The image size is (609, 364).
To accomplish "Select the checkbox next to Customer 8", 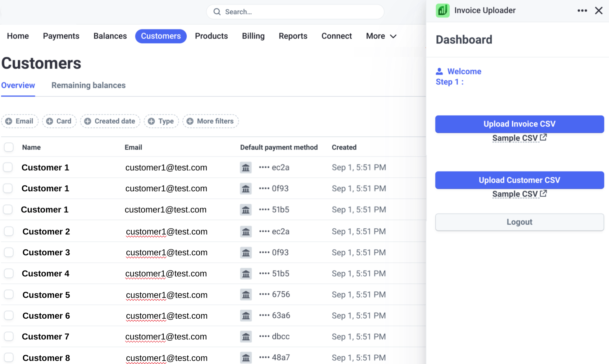I will (8, 357).
